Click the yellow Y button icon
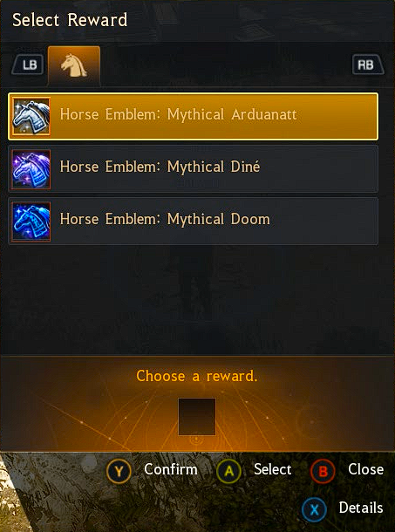This screenshot has width=395, height=532. (119, 471)
